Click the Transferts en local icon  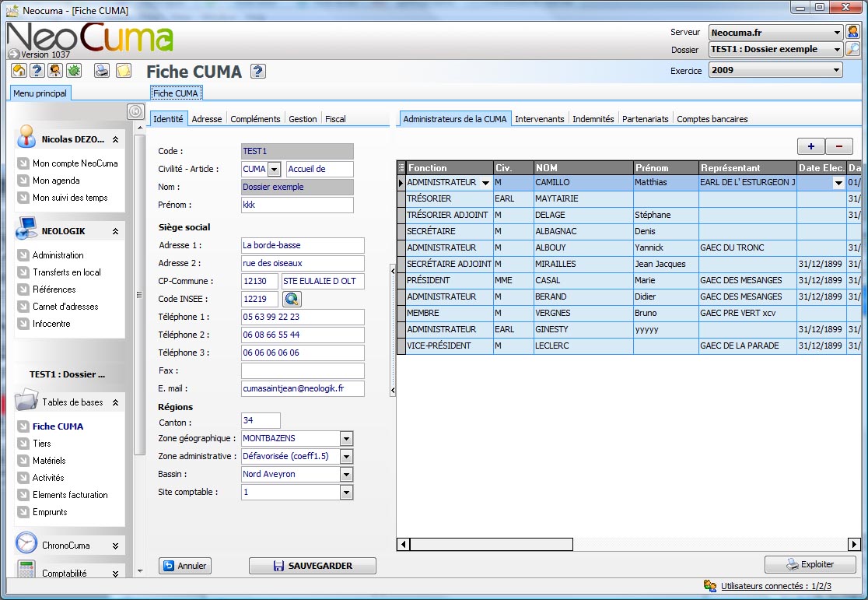tap(23, 272)
